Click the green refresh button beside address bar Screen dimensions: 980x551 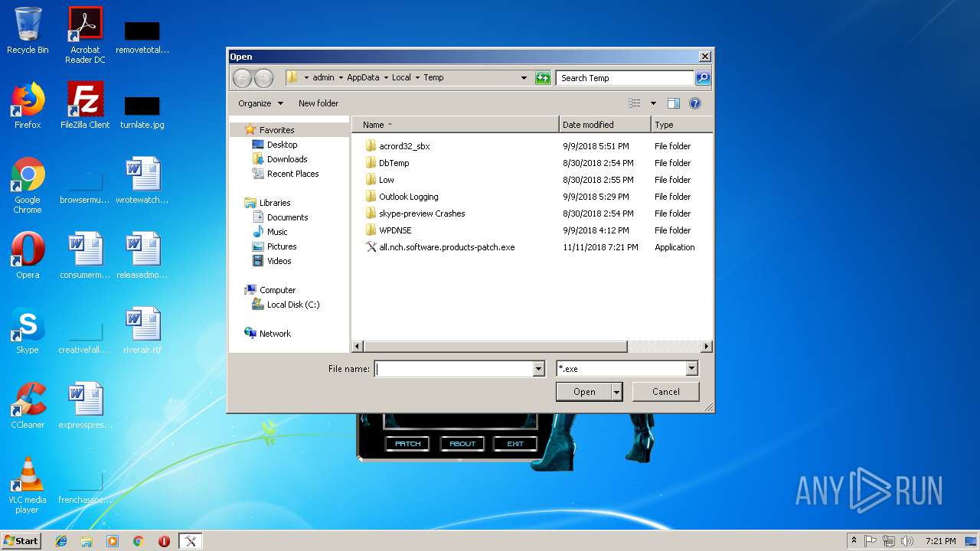pos(543,78)
